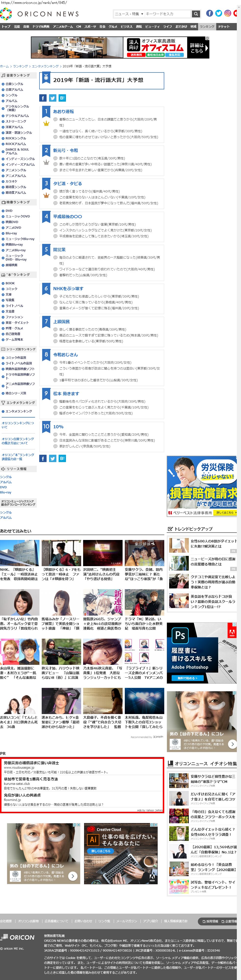This screenshot has width=241, height=980.
Task: Select the ランキング navigation tab
Action: (207, 27)
